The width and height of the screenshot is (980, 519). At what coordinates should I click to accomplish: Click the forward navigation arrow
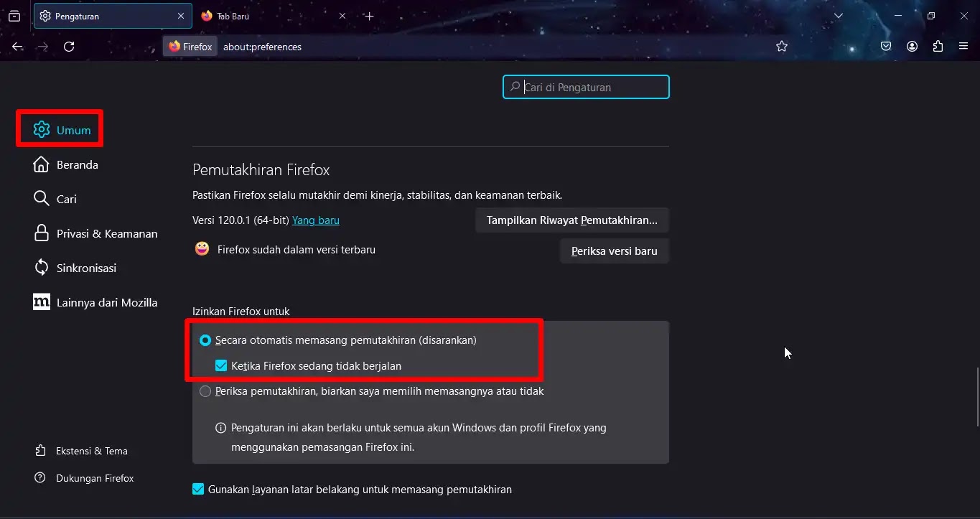(43, 47)
